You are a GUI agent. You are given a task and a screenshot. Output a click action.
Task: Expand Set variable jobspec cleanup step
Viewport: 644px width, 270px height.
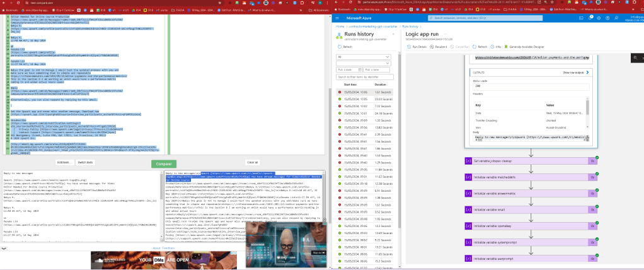pyautogui.click(x=531, y=161)
